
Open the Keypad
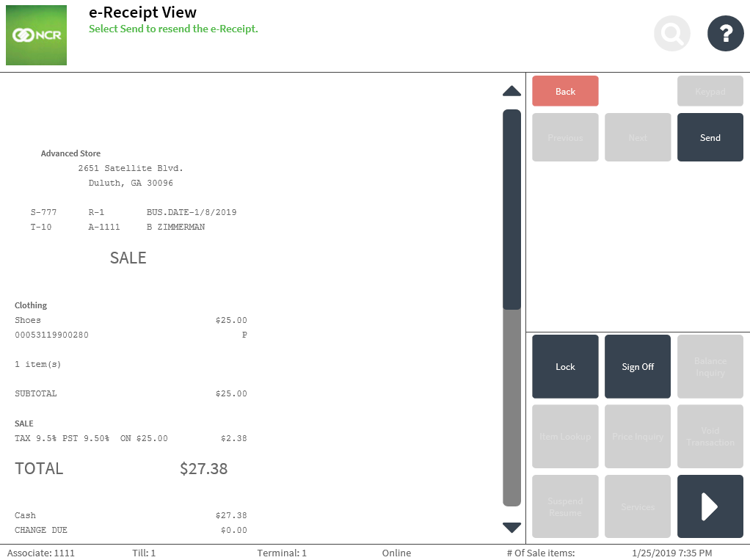click(x=710, y=92)
